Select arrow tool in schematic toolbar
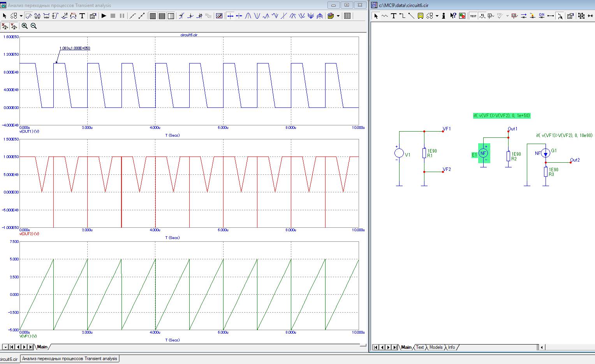This screenshot has height=364, width=595. click(x=376, y=16)
